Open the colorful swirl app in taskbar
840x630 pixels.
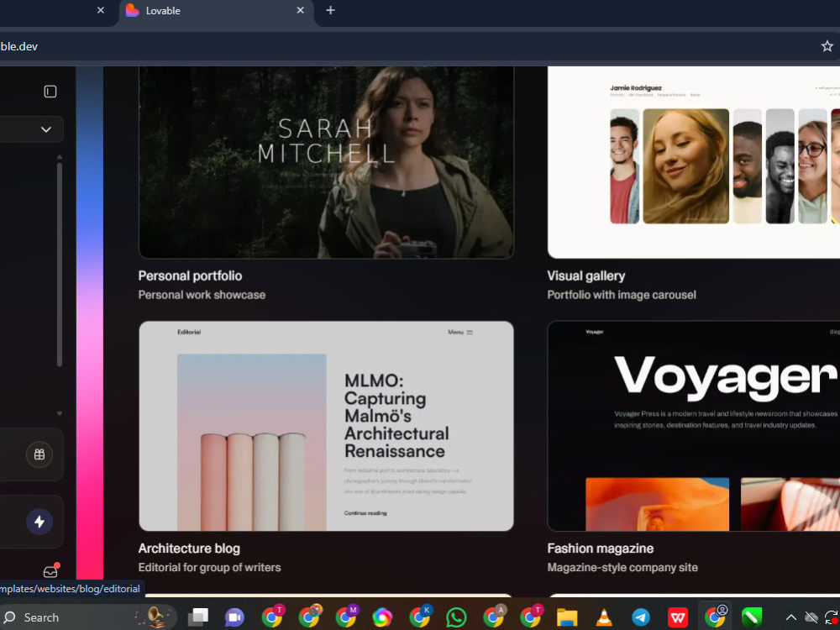(382, 617)
